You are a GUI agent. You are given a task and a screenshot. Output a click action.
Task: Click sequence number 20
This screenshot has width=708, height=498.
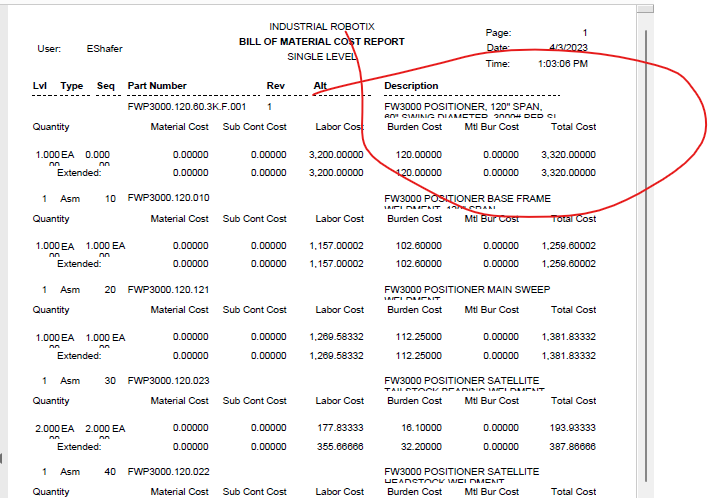click(x=110, y=290)
